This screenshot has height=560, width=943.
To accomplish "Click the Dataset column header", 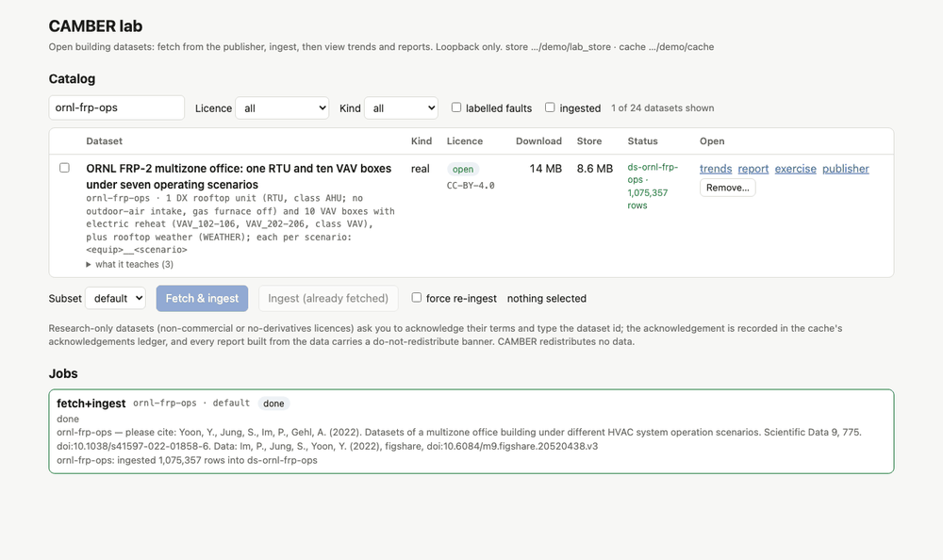I will tap(104, 141).
